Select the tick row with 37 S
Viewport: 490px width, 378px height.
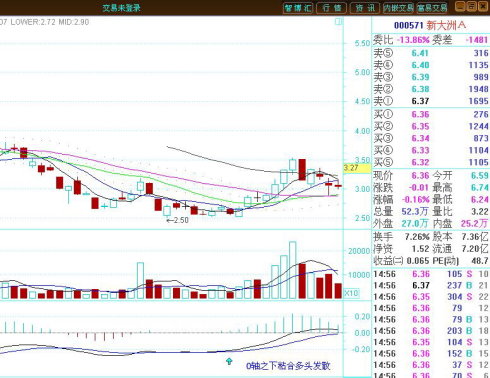[431, 365]
